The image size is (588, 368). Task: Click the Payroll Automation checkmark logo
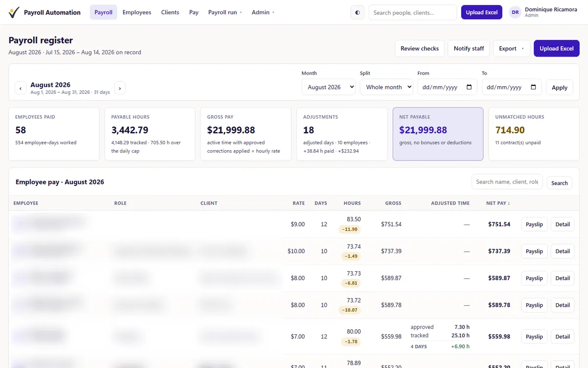pyautogui.click(x=14, y=12)
